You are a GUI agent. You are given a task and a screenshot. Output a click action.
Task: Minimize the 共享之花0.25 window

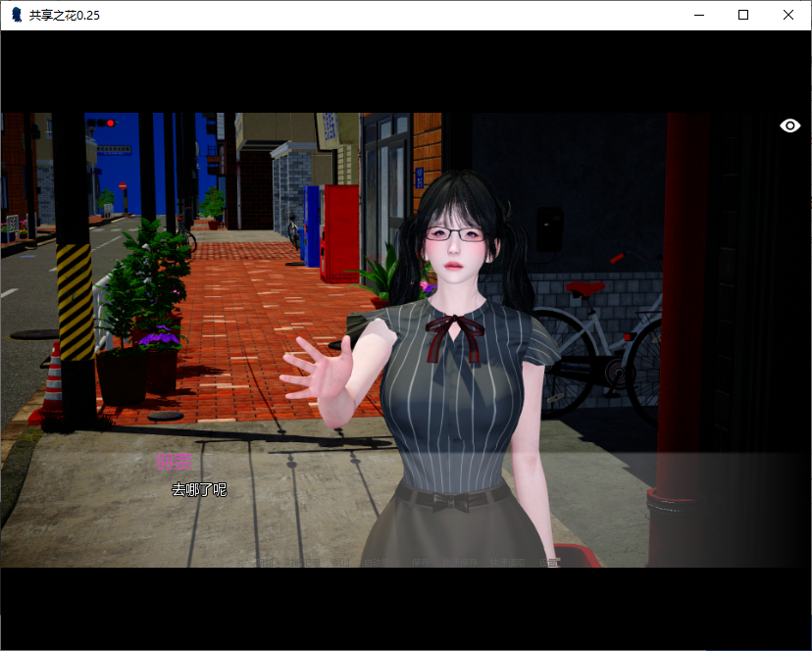point(699,15)
